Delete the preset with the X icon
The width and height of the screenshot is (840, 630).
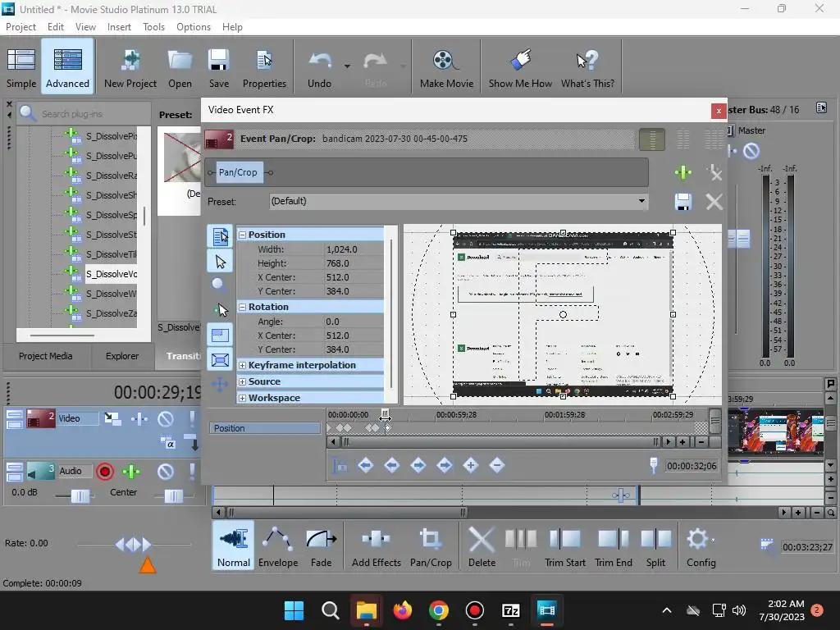[x=714, y=202]
